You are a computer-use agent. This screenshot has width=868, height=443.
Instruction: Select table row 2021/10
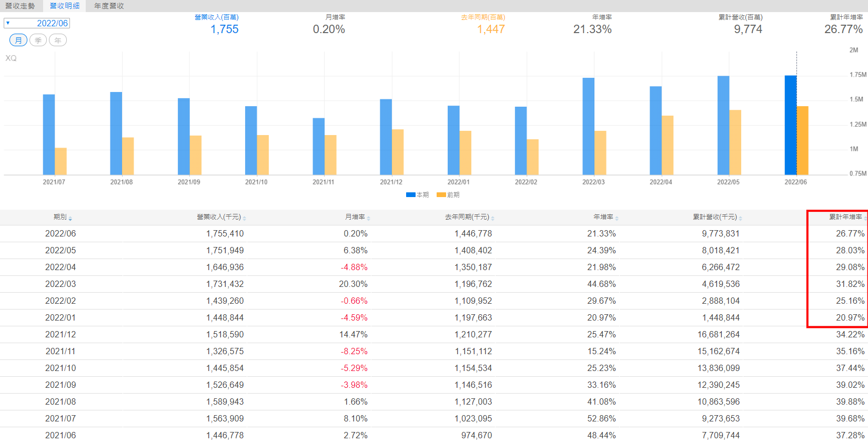tap(434, 368)
